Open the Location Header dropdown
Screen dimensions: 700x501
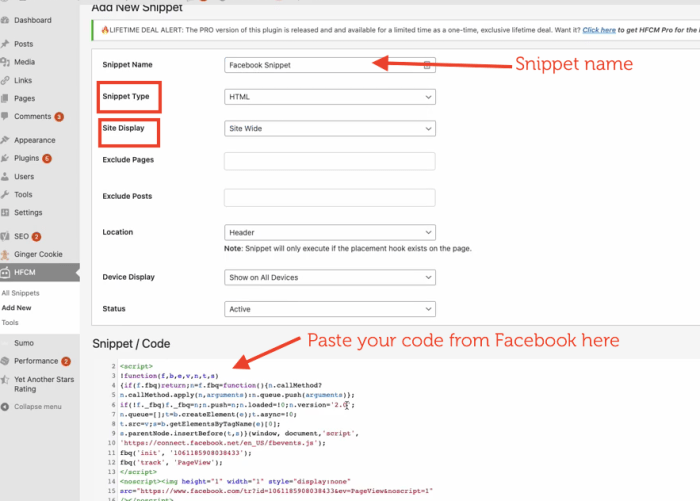(x=329, y=232)
